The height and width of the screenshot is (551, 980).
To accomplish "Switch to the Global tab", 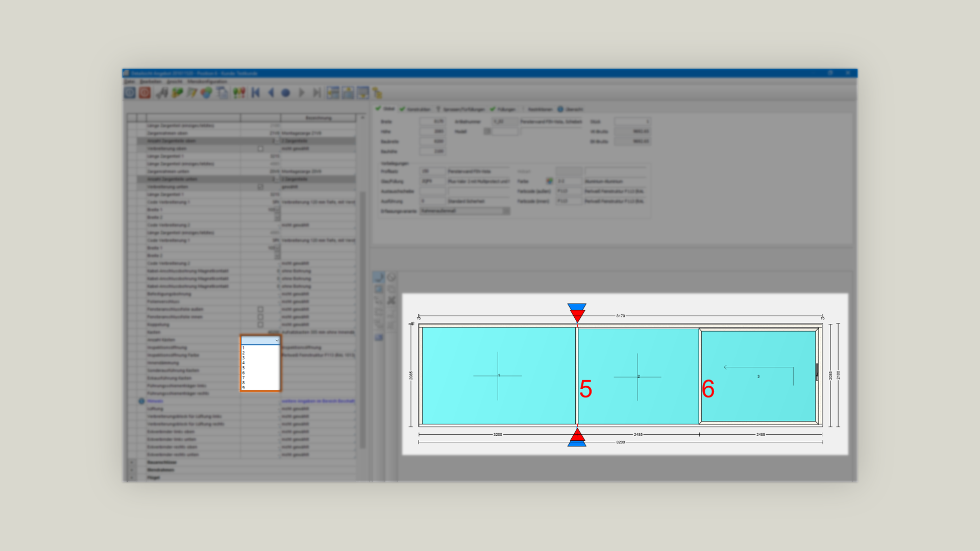I will pos(385,109).
